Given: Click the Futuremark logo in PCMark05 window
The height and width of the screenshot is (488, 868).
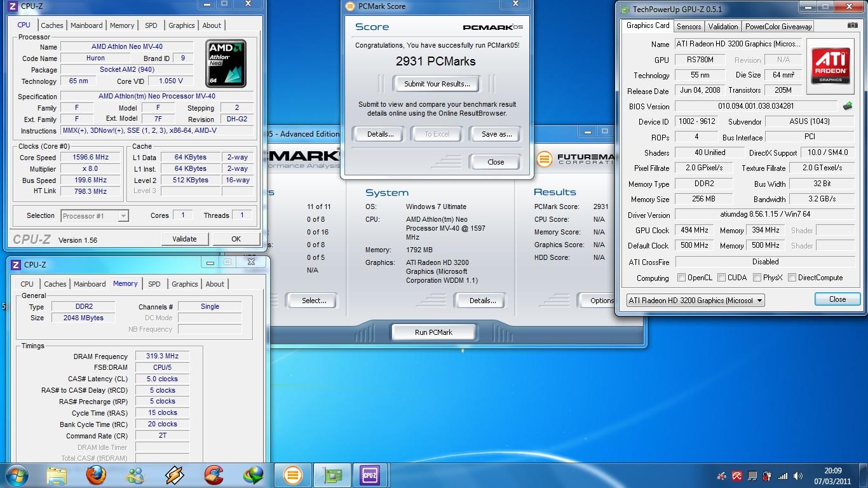Looking at the screenshot, I should pos(544,159).
